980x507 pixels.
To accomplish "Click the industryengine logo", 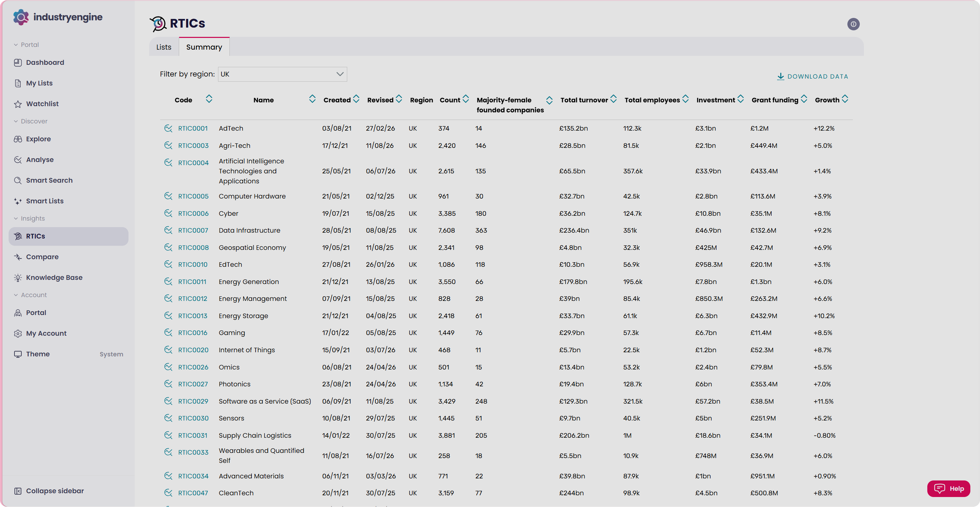I will pos(58,17).
